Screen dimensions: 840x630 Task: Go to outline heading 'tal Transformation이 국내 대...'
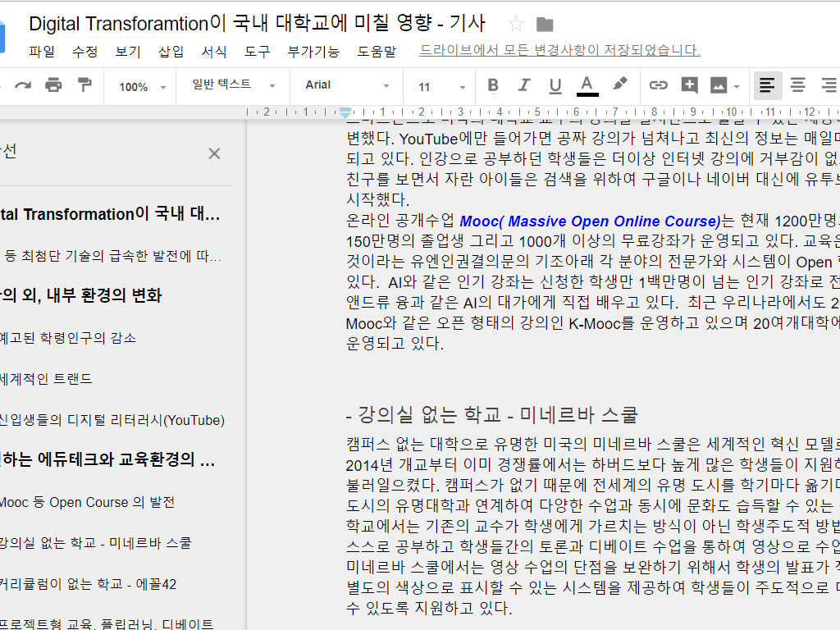pos(110,214)
